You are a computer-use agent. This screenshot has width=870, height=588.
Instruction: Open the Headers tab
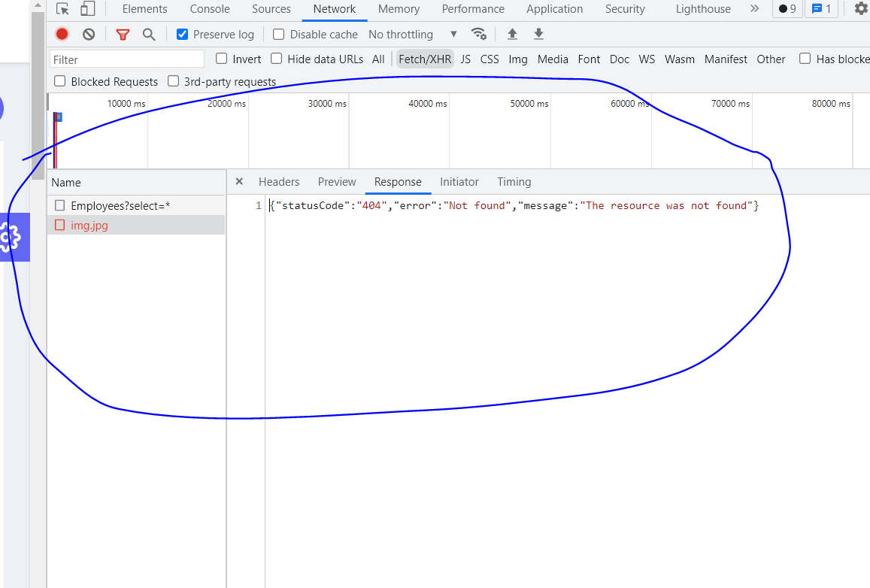click(278, 181)
